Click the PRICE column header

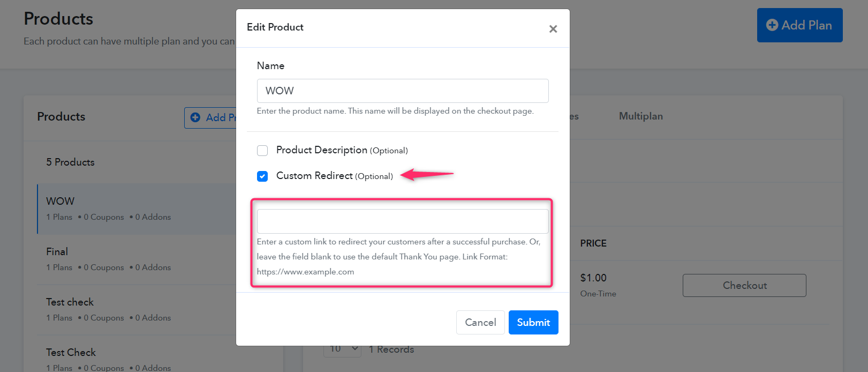click(x=593, y=243)
